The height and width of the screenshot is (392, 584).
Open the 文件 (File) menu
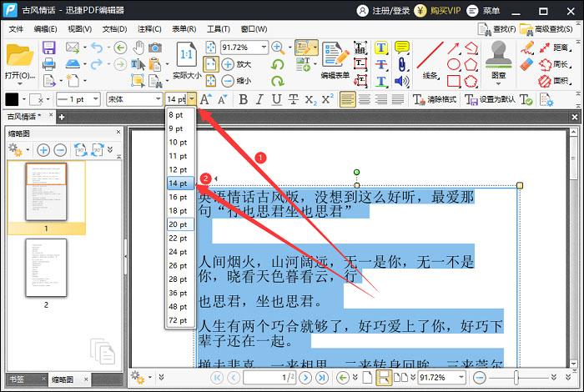16,28
